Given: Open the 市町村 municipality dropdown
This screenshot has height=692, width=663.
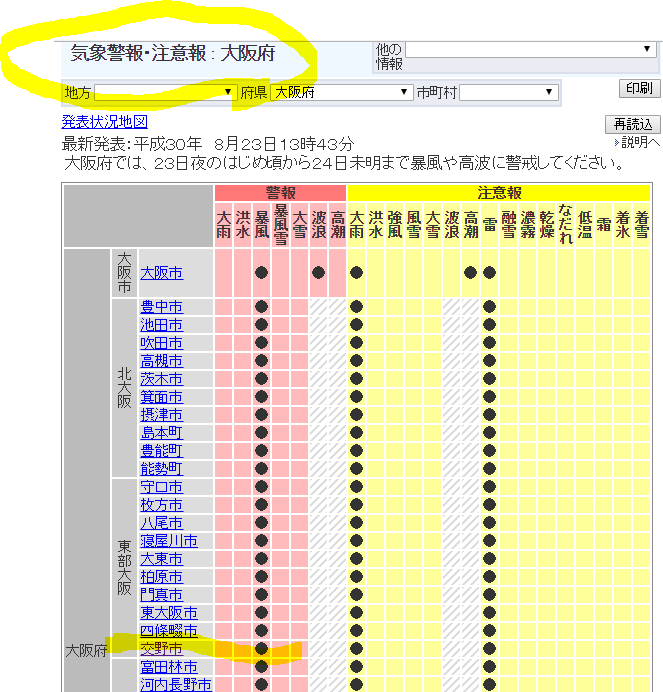Looking at the screenshot, I should coord(509,92).
